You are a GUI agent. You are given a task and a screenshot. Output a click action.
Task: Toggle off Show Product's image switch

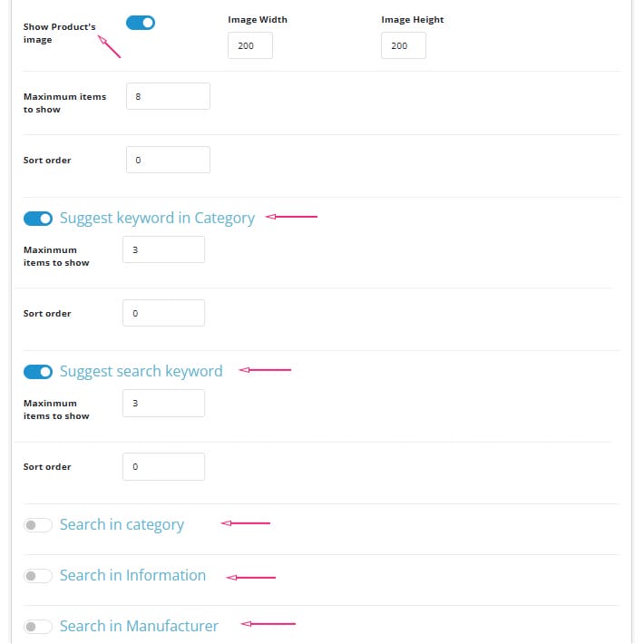(x=141, y=23)
